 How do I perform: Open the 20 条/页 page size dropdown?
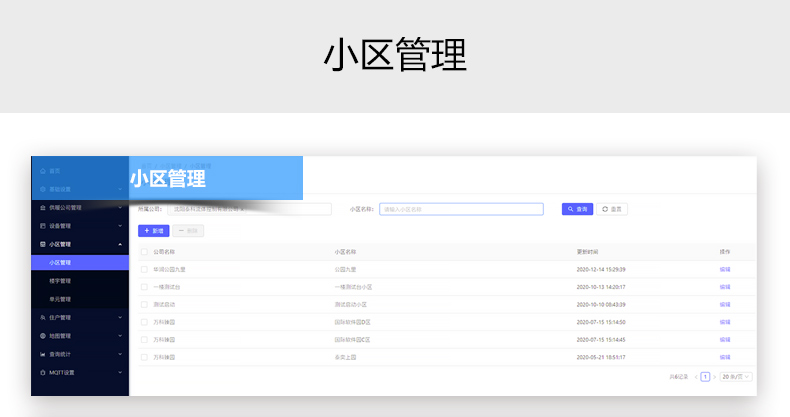click(x=735, y=377)
